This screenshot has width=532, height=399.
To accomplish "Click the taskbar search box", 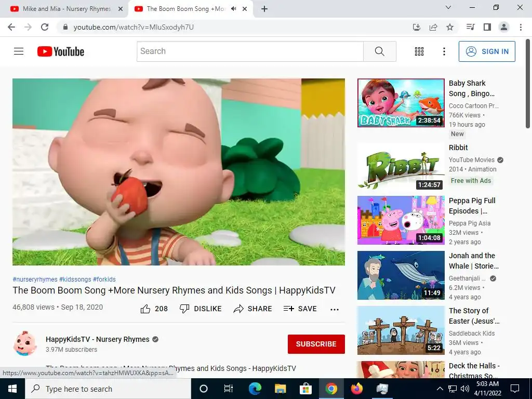I will 108,389.
